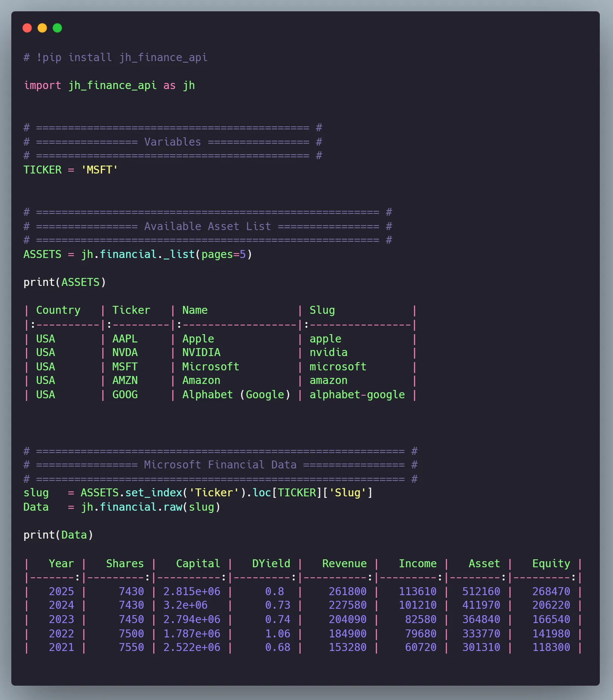613x700 pixels.
Task: Click the Ticker column header
Action: pos(131,310)
